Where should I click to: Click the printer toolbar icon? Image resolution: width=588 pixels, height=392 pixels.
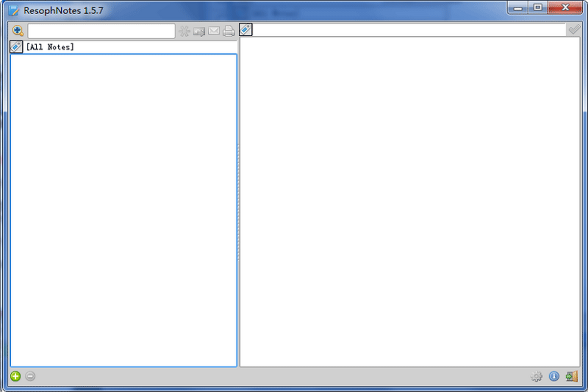pos(228,31)
